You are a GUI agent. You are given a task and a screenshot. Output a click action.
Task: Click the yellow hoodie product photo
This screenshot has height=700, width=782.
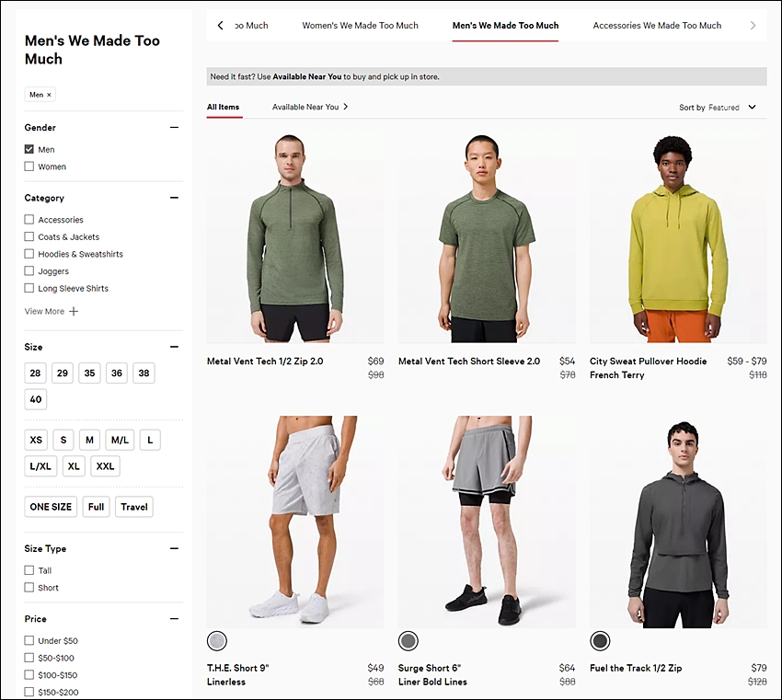(678, 237)
